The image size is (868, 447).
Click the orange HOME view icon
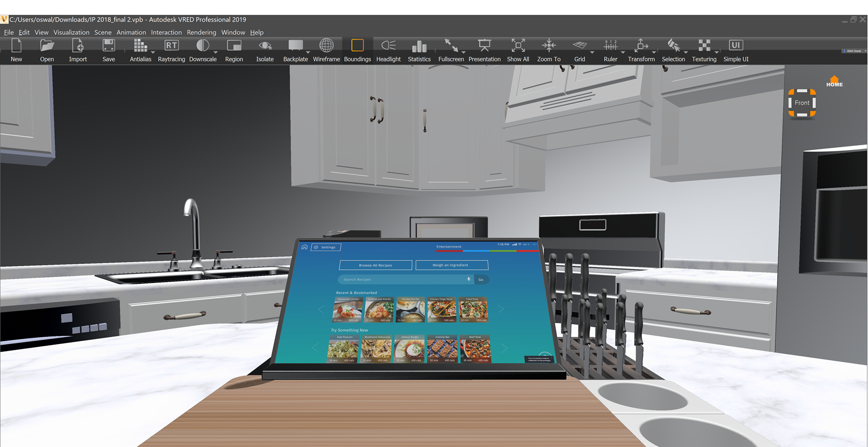pyautogui.click(x=835, y=81)
